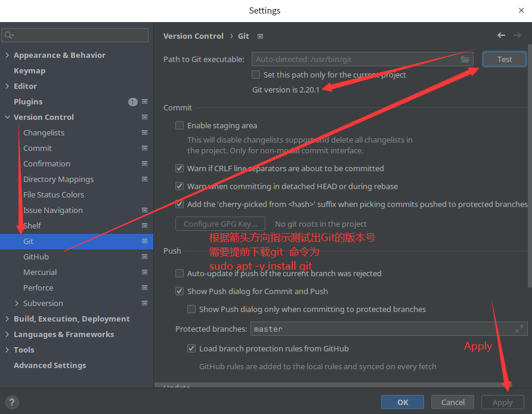Select the GitHub settings page

[x=36, y=257]
